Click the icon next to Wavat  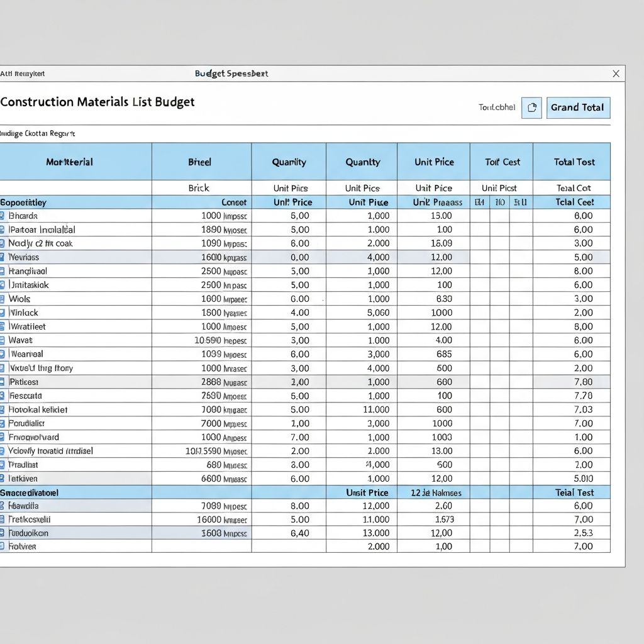tap(3, 340)
